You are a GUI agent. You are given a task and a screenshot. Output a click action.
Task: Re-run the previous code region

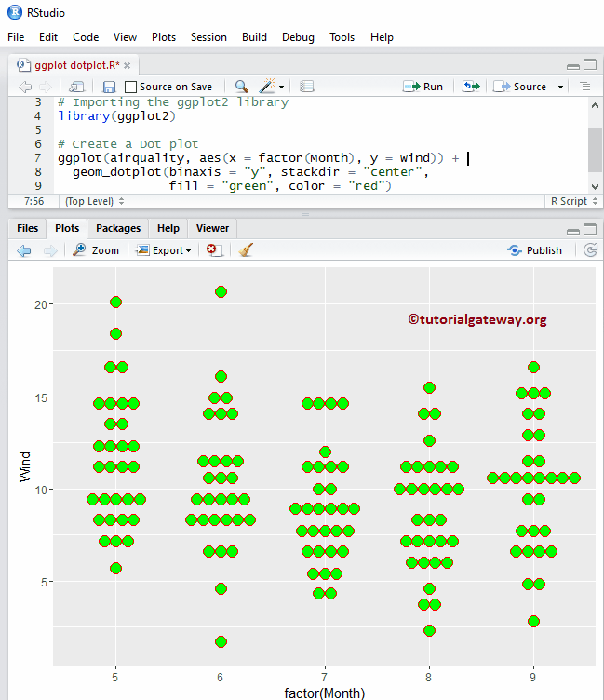(x=471, y=87)
